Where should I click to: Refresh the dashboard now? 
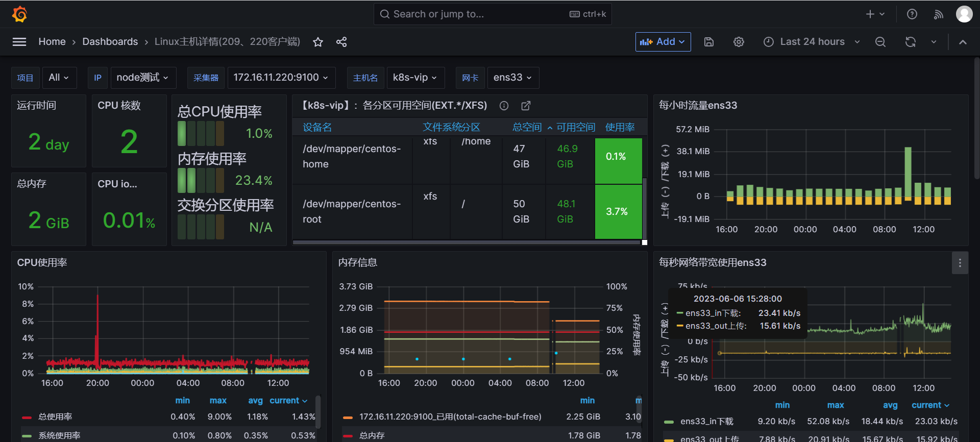(x=910, y=42)
